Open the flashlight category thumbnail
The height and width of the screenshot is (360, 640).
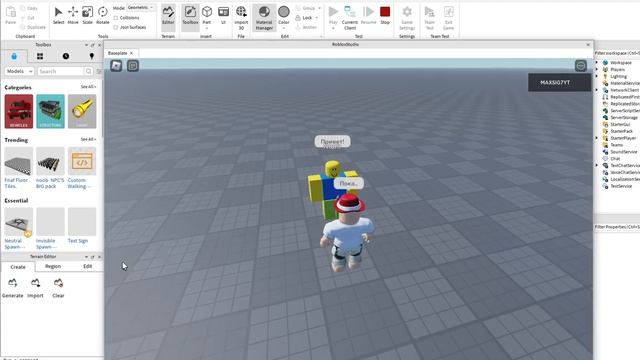[82, 111]
